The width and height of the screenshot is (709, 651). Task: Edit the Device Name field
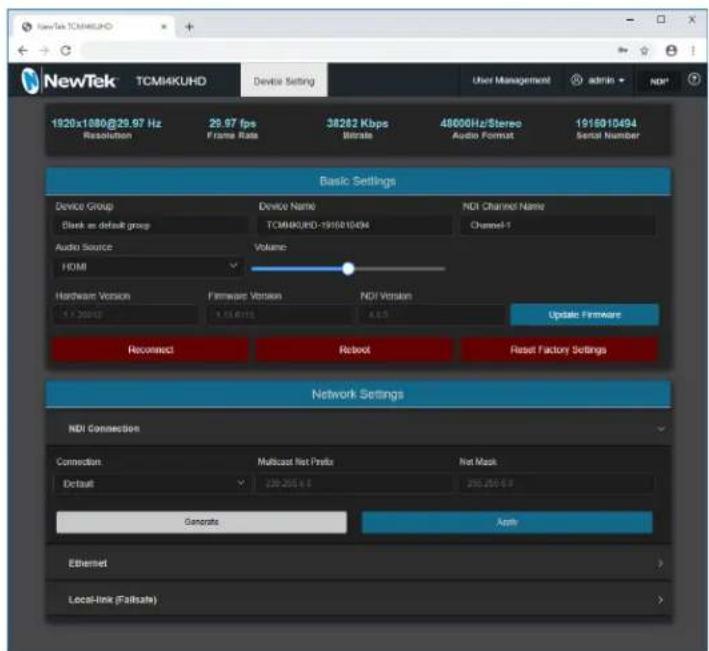coord(354,225)
